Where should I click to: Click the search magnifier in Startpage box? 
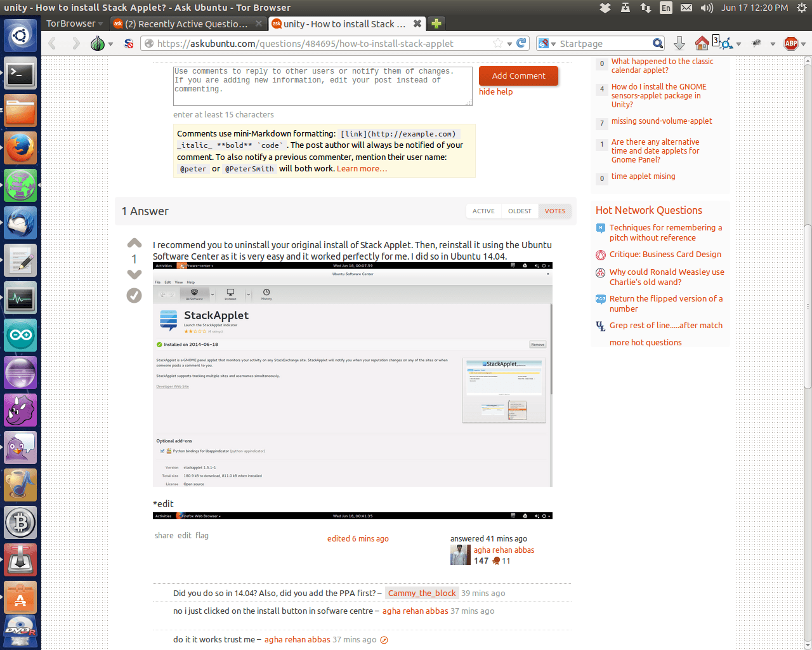658,43
